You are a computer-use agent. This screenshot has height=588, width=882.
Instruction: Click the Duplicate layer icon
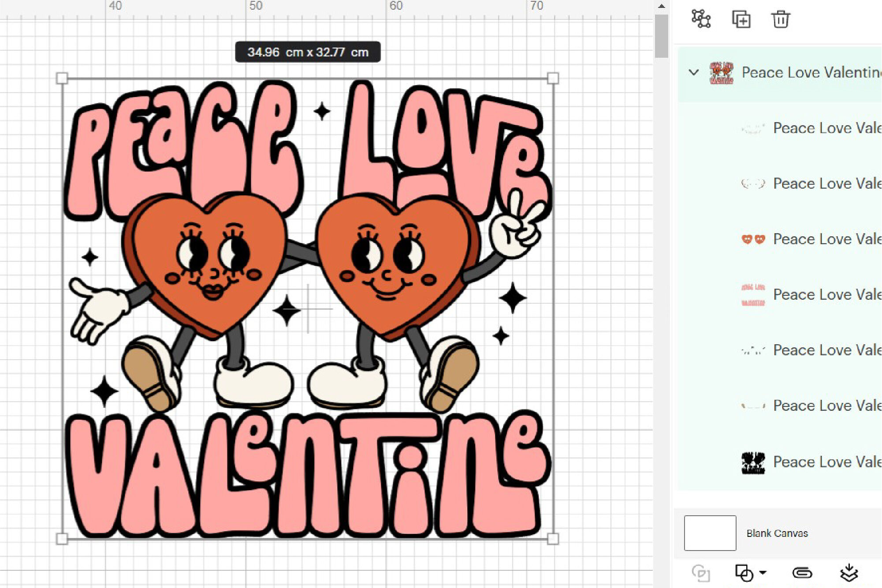coord(741,19)
